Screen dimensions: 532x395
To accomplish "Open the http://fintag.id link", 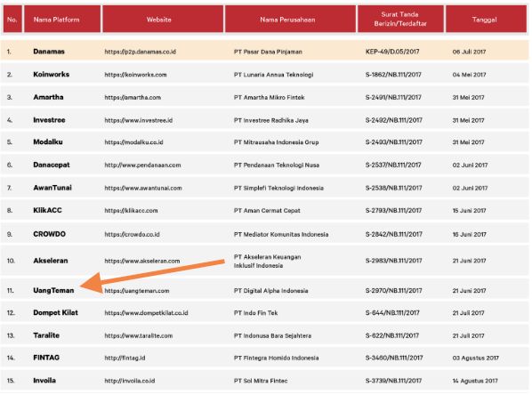I will pyautogui.click(x=125, y=358).
